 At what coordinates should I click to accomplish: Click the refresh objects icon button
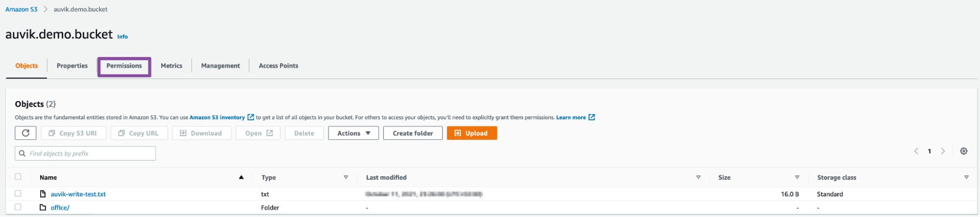point(25,133)
